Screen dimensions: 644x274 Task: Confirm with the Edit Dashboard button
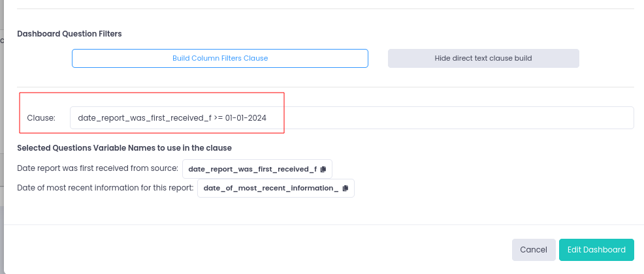[596, 250]
